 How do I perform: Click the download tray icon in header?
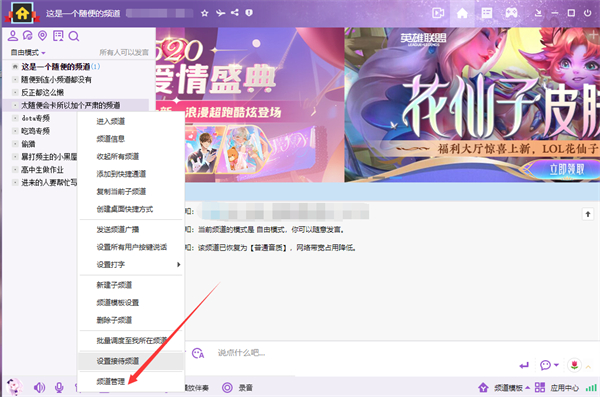538,13
